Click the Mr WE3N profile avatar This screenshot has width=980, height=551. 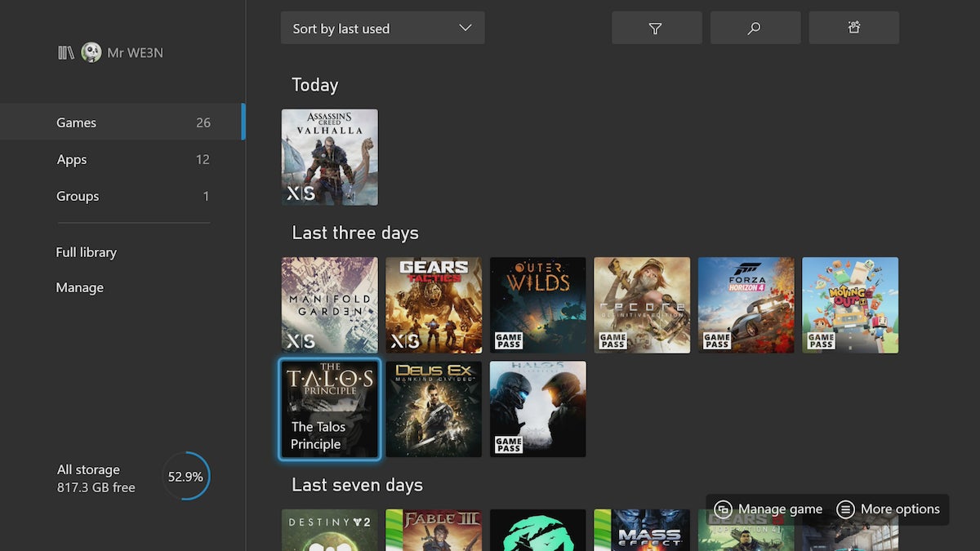91,52
